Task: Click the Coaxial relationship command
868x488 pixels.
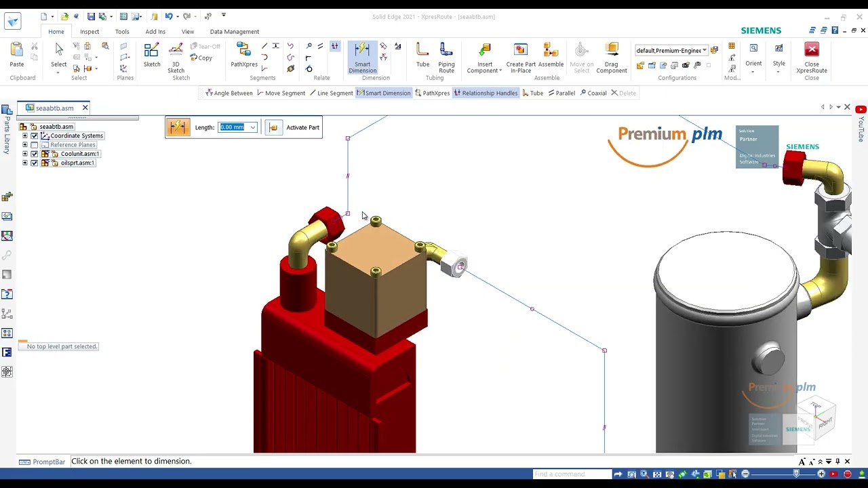Action: tap(593, 93)
